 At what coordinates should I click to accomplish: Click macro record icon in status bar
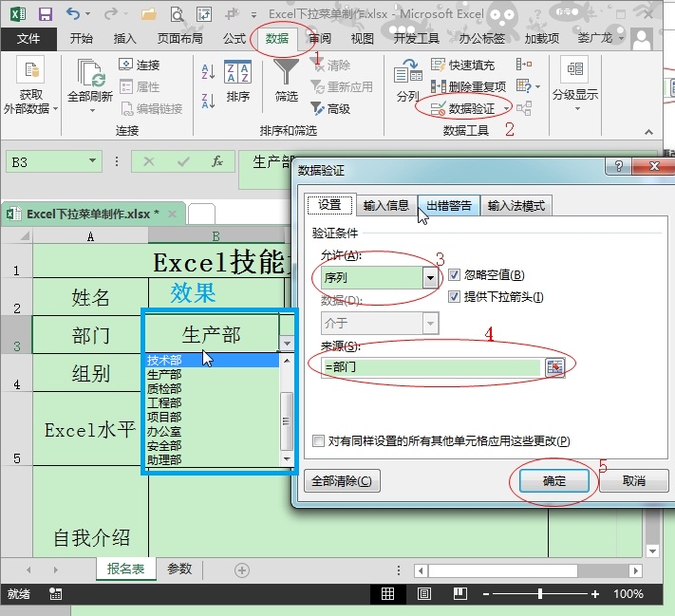click(x=55, y=594)
